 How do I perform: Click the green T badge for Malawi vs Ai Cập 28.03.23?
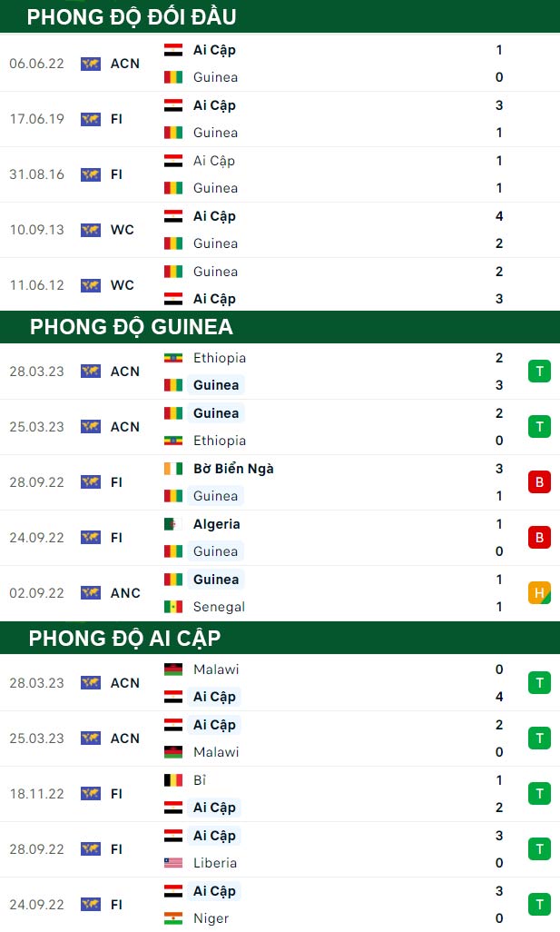tap(539, 683)
